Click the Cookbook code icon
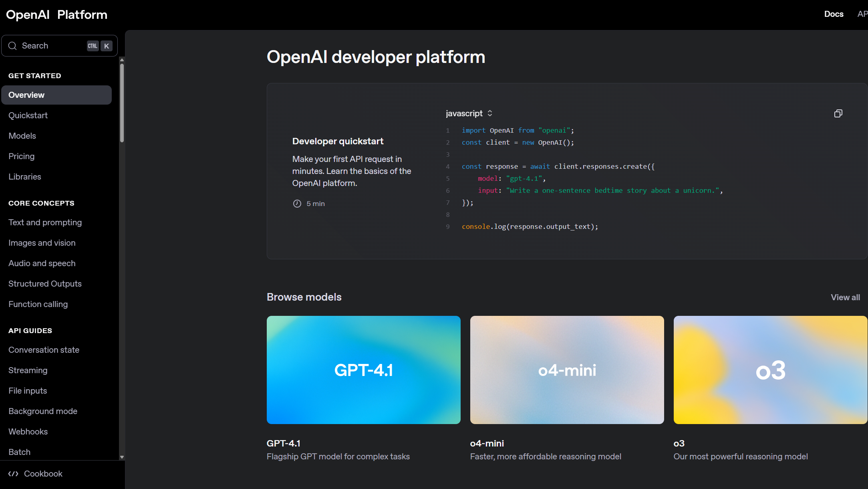Screen dimensions: 868x489 click(x=13, y=474)
